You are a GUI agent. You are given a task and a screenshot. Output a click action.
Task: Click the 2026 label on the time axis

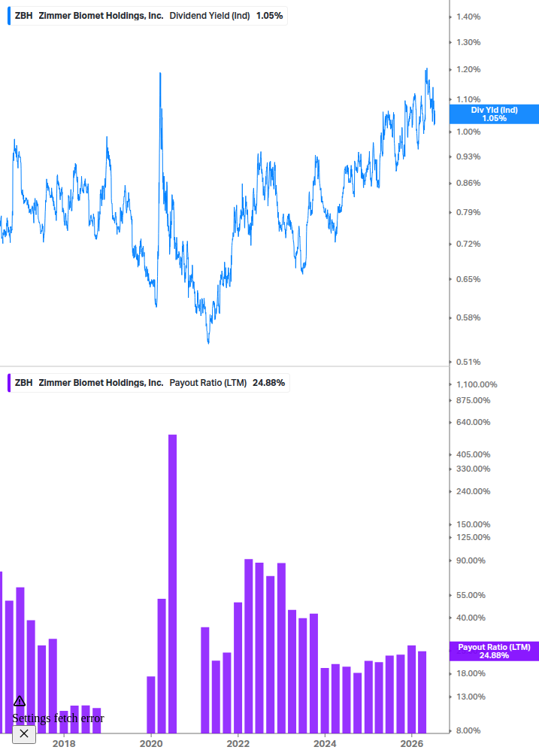[412, 743]
